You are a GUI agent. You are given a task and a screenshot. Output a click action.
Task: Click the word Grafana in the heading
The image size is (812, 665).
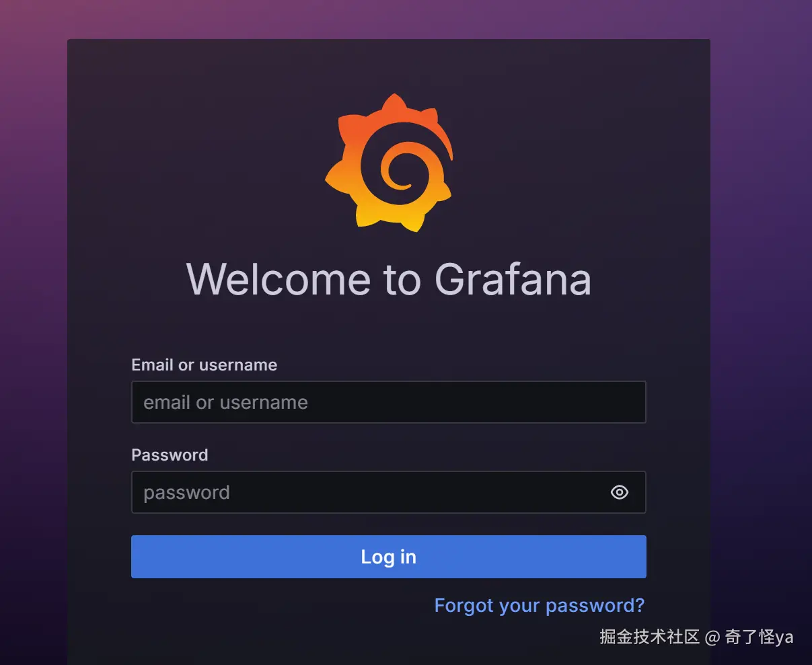click(x=513, y=279)
